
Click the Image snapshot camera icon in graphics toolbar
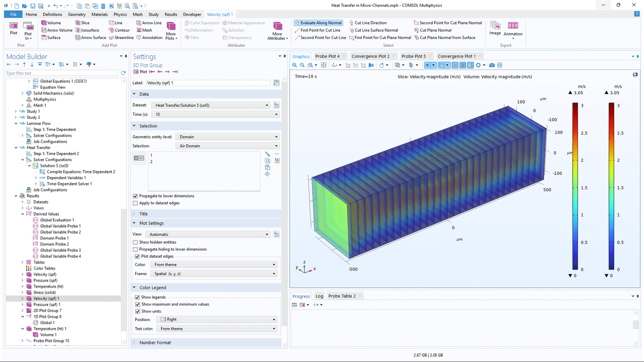[x=492, y=65]
